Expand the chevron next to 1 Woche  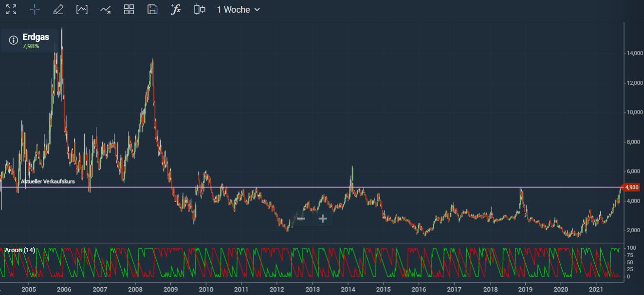click(257, 9)
